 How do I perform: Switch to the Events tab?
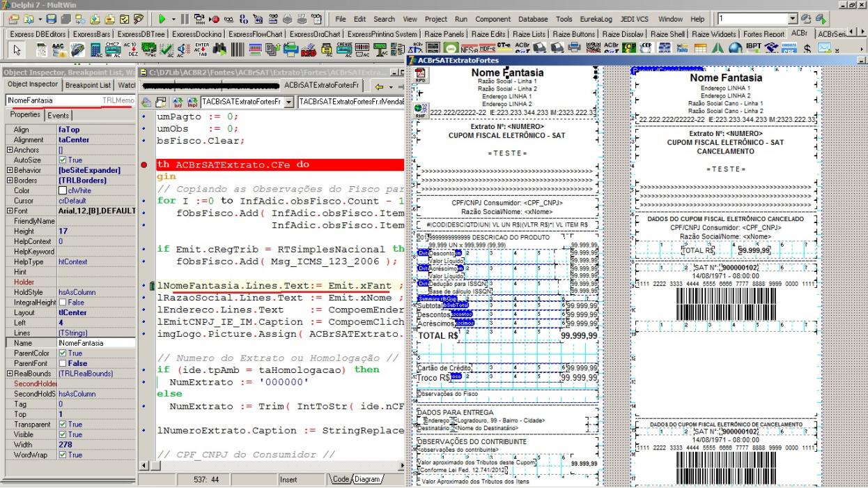point(59,115)
